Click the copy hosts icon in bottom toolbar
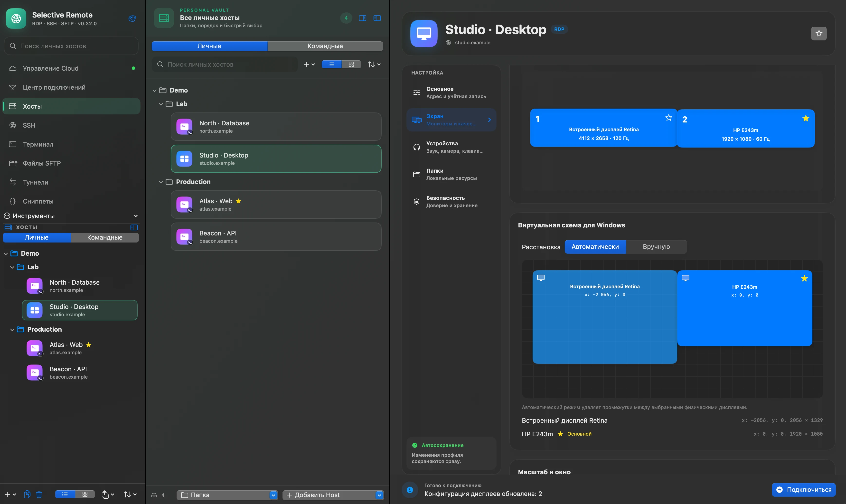 [x=27, y=495]
